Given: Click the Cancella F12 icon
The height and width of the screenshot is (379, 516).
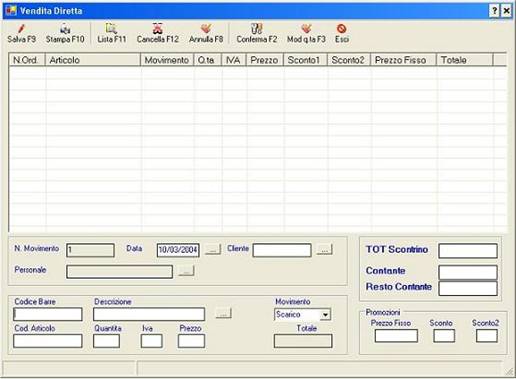Looking at the screenshot, I should (158, 29).
